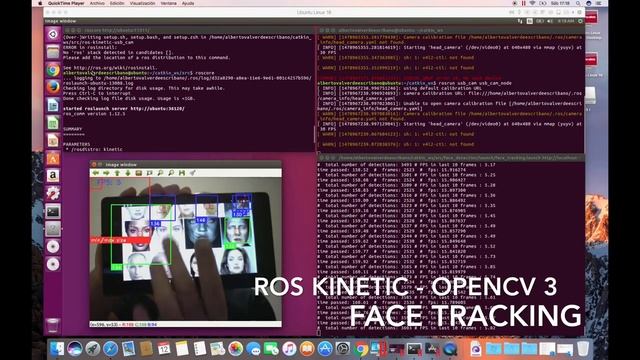Screen dimensions: 640x360
Task: Click the Ubuntu panel volume indicator
Action: (x=550, y=21)
